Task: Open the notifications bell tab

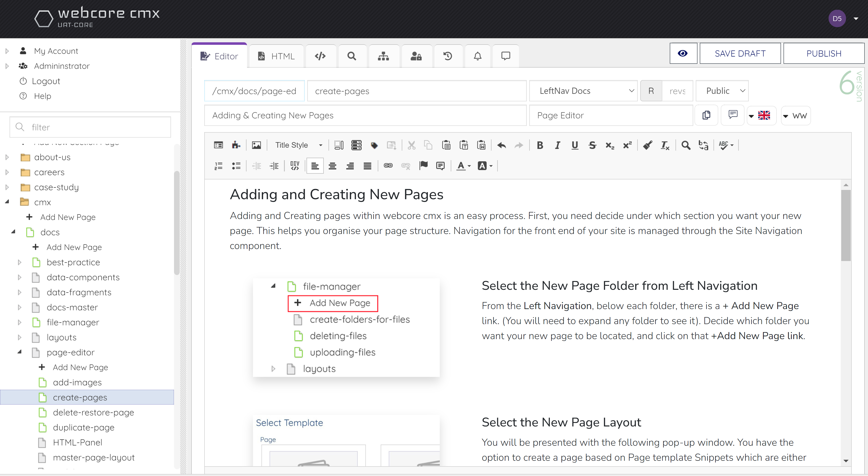Action: pyautogui.click(x=477, y=56)
